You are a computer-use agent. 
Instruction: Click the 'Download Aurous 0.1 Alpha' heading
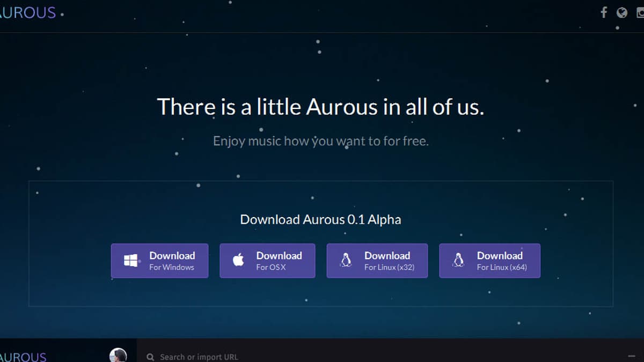click(320, 219)
